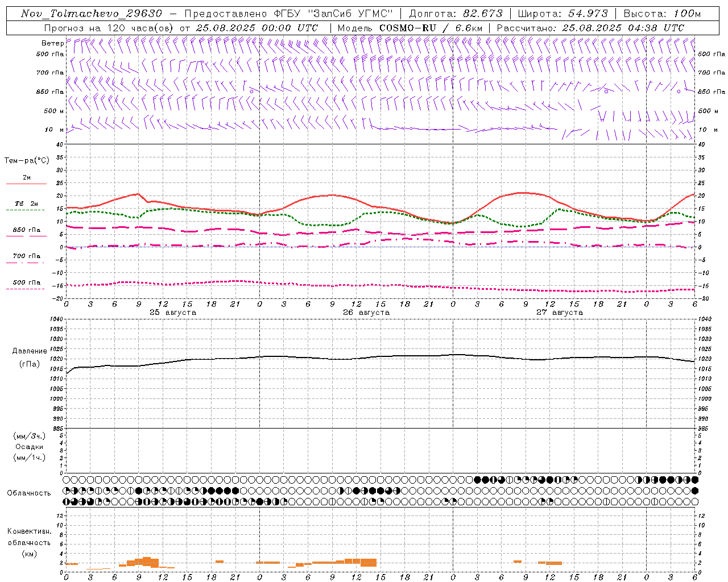Click the red line swatch under the 2м legend
The width and height of the screenshot is (728, 582).
coord(26,184)
